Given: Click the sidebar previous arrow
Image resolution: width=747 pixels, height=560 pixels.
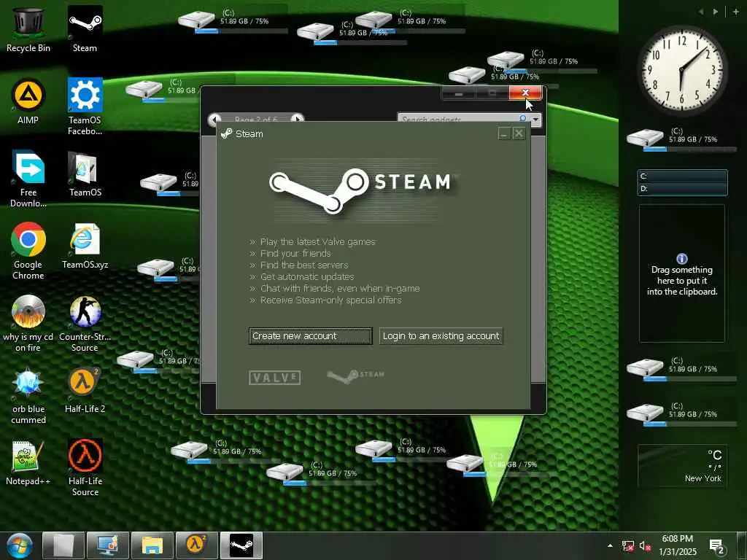Looking at the screenshot, I should point(701,12).
